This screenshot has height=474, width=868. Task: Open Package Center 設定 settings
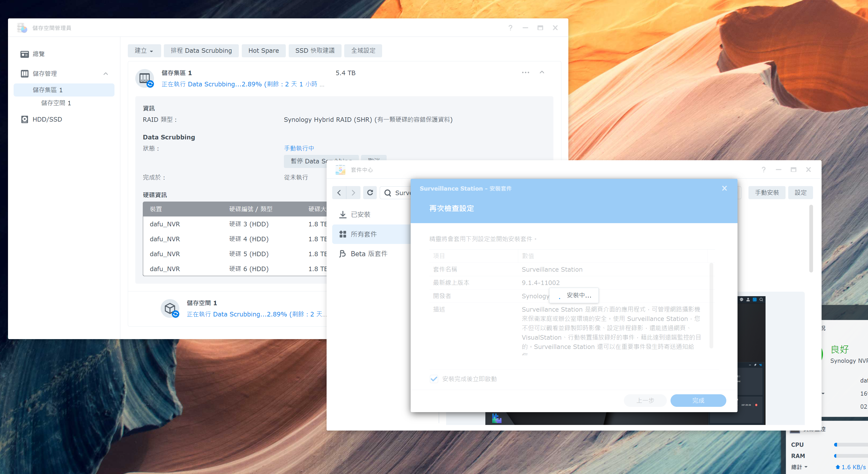(800, 192)
